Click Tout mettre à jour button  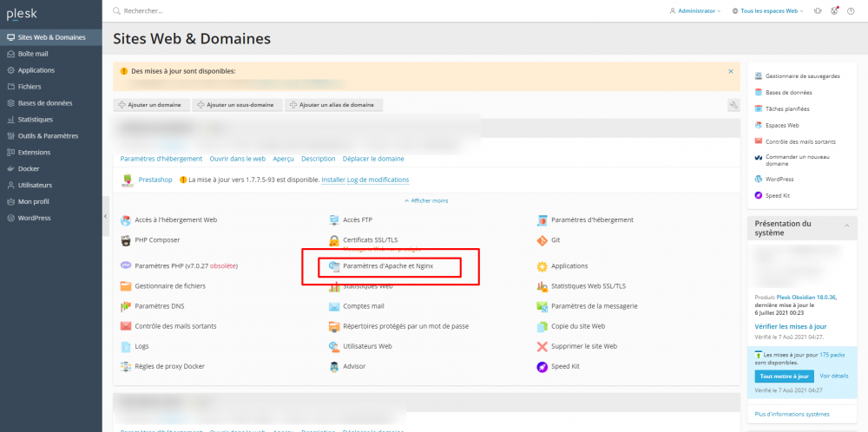(x=785, y=376)
